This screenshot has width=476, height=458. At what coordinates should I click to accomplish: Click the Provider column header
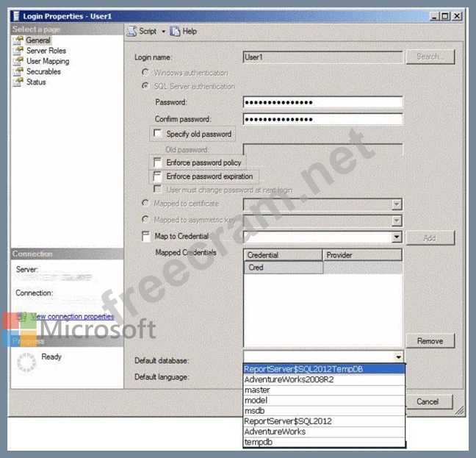[362, 255]
